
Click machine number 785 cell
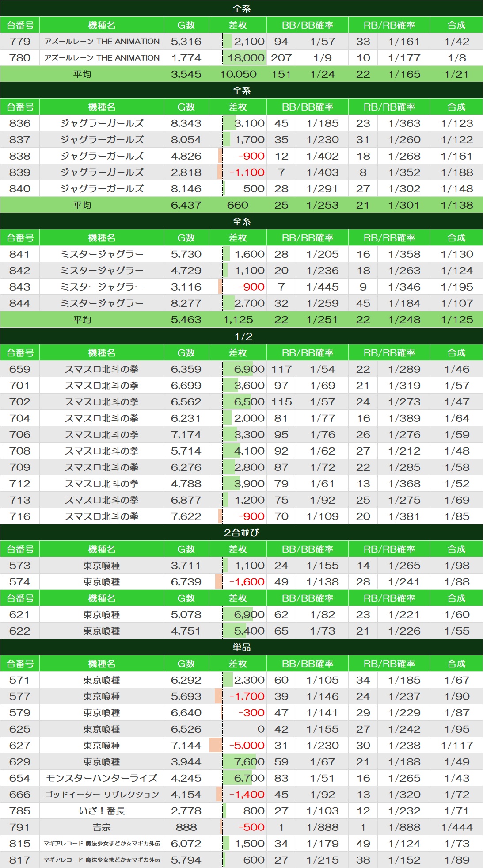tap(20, 811)
